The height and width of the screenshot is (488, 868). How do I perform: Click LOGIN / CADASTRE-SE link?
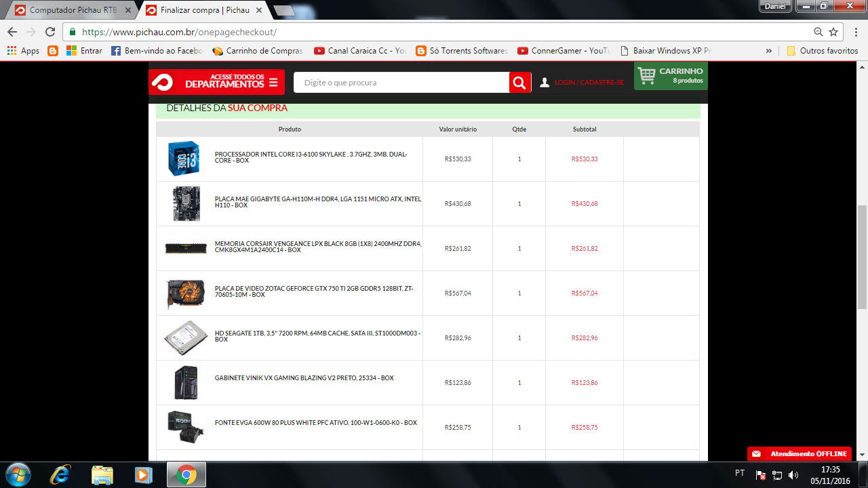pos(589,83)
